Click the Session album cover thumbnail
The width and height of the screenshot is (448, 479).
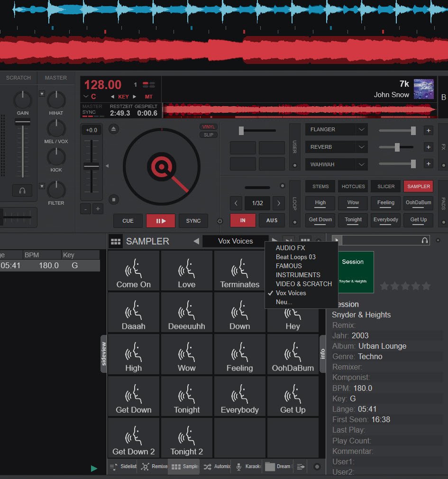tap(353, 271)
